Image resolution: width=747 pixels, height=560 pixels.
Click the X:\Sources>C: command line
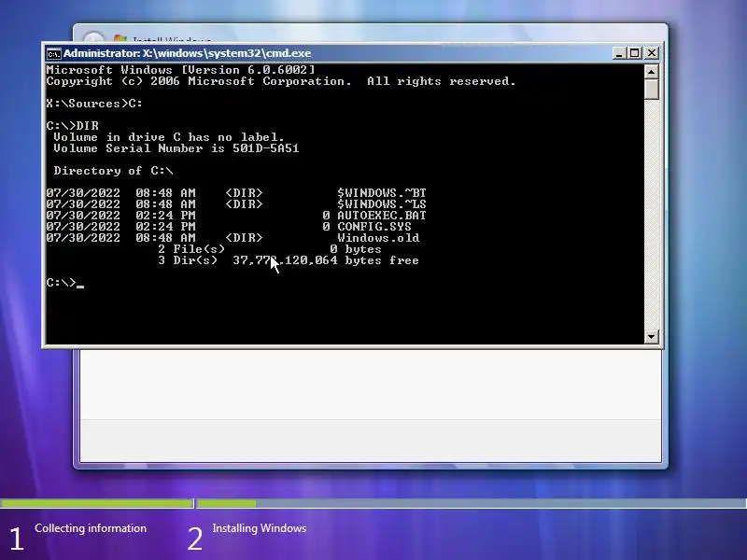94,104
